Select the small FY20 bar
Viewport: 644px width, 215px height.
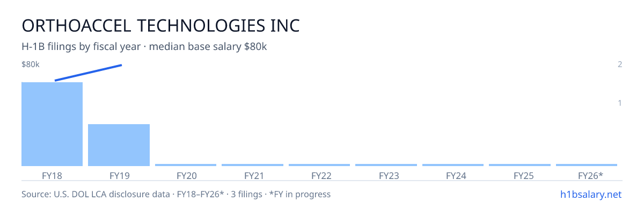[x=186, y=165]
